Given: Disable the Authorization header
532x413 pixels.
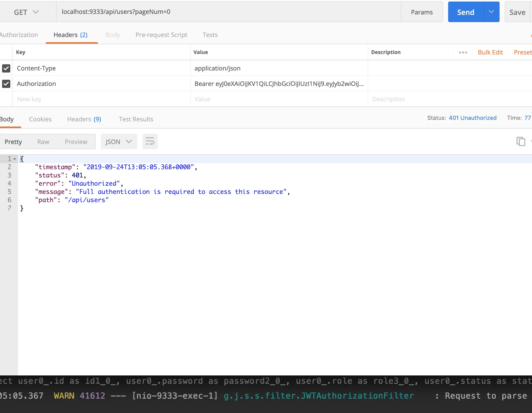Looking at the screenshot, I should click(x=6, y=84).
